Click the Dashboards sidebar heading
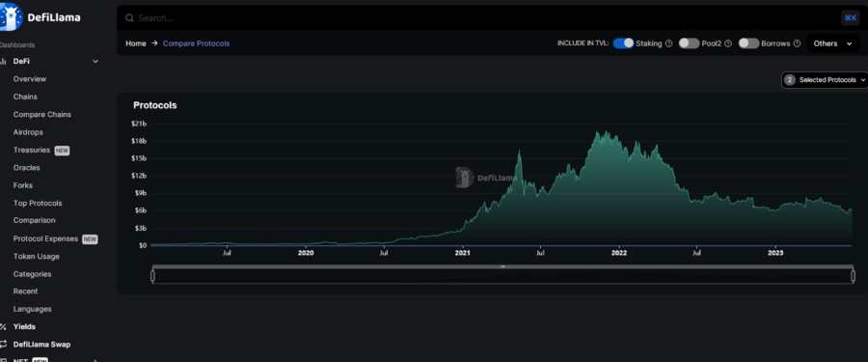 [x=17, y=45]
